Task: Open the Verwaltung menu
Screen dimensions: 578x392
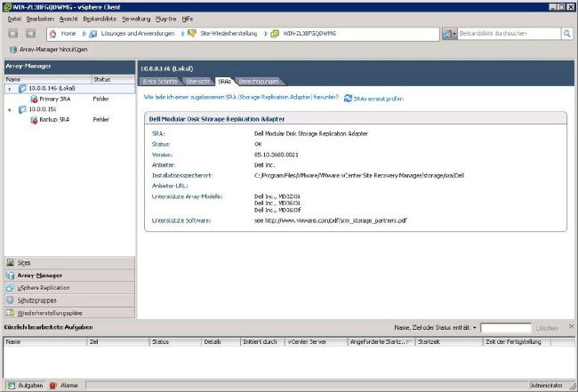Action: click(137, 18)
